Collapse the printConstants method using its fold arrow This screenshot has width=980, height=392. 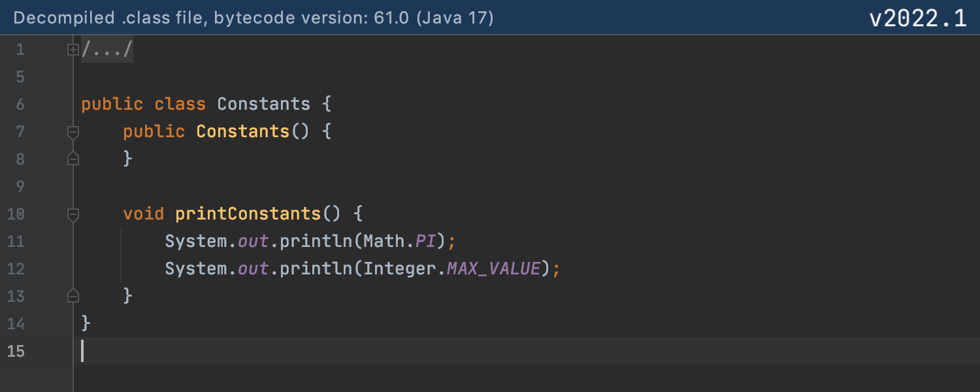tap(73, 214)
